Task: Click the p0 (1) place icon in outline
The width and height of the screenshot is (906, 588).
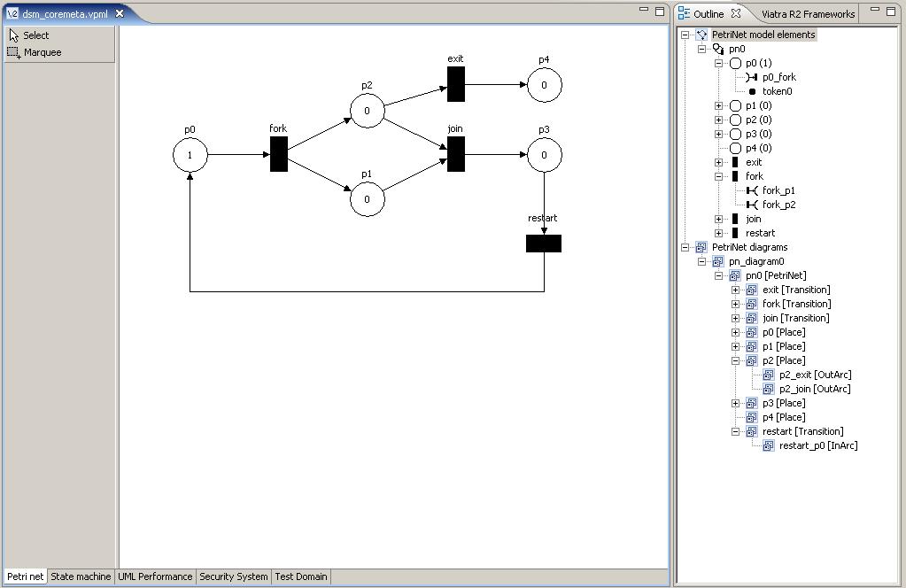Action: pos(736,63)
